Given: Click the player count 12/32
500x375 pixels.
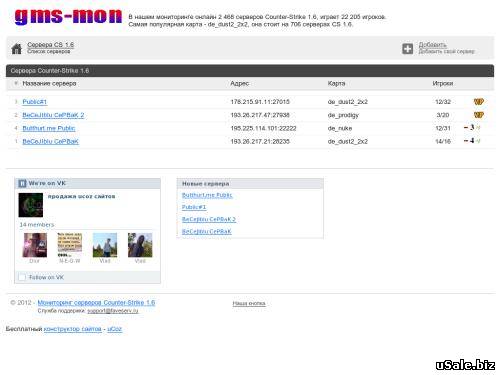Looking at the screenshot, I should (x=443, y=102).
